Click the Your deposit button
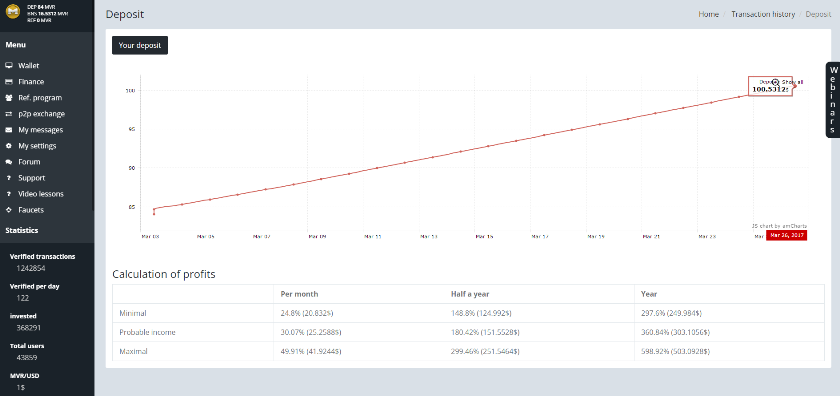 coord(140,46)
